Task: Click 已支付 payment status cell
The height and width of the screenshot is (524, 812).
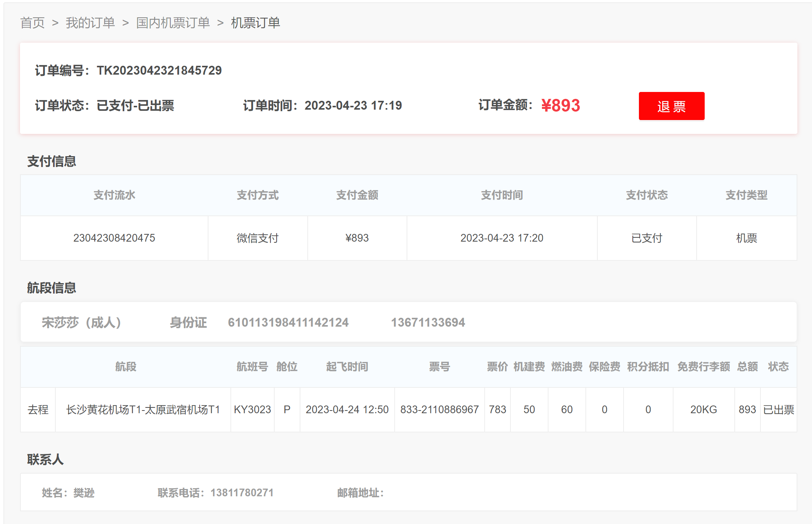Action: point(647,238)
